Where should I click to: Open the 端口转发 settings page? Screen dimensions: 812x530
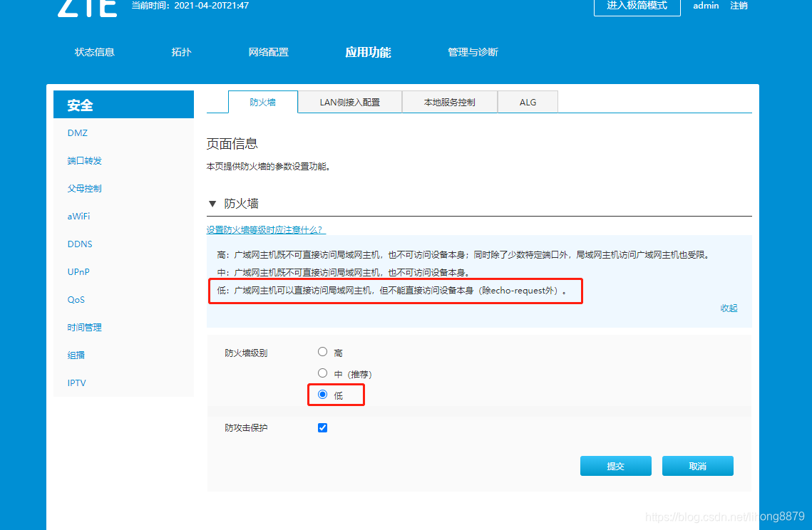(x=85, y=160)
